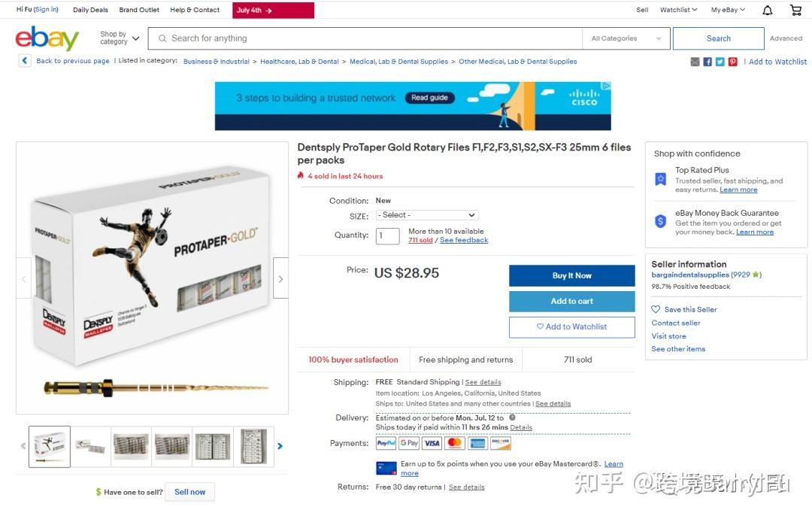Show next product image arrow
This screenshot has height=519, width=812.
tap(280, 278)
